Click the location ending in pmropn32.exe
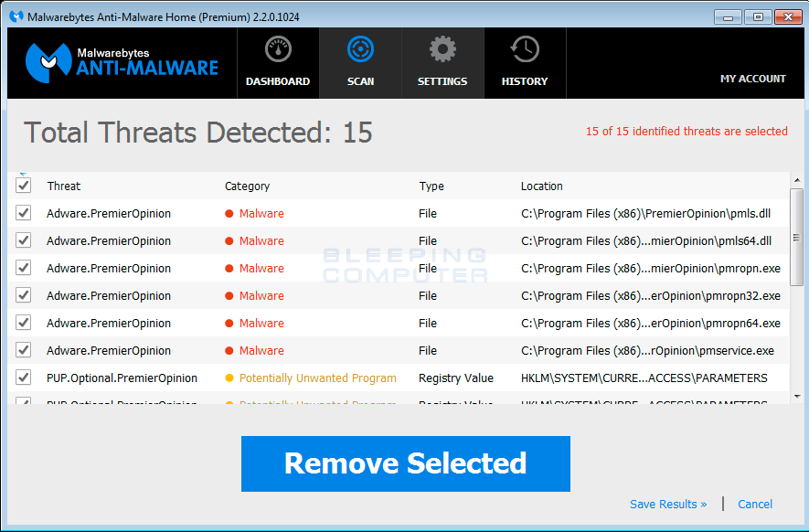 click(651, 295)
